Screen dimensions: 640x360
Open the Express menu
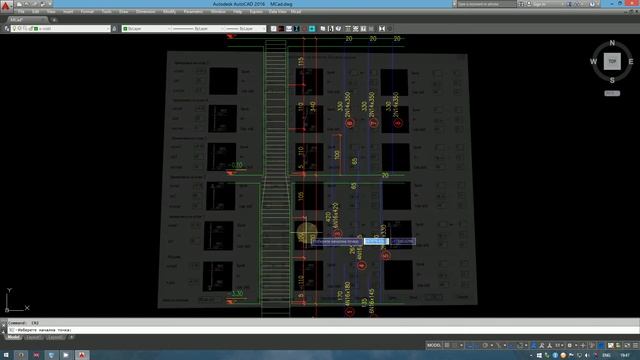pos(256,12)
